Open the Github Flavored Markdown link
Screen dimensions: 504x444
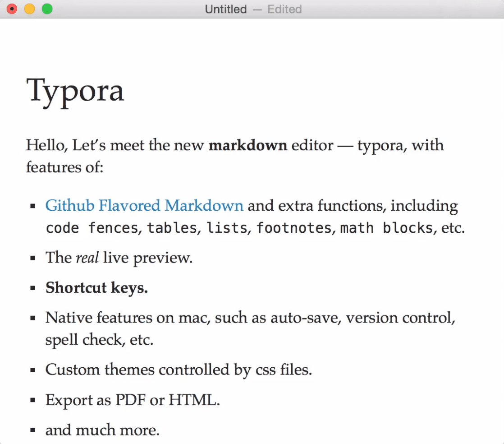(x=144, y=206)
